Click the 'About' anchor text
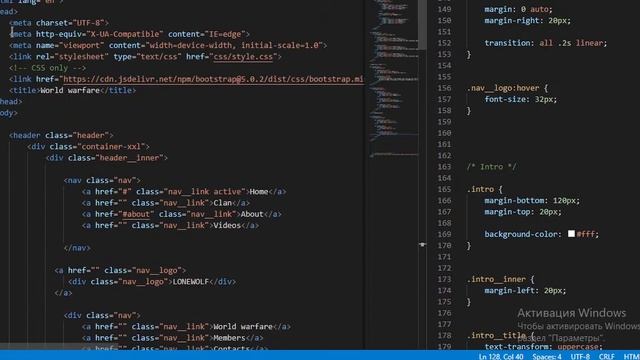 pyautogui.click(x=252, y=214)
